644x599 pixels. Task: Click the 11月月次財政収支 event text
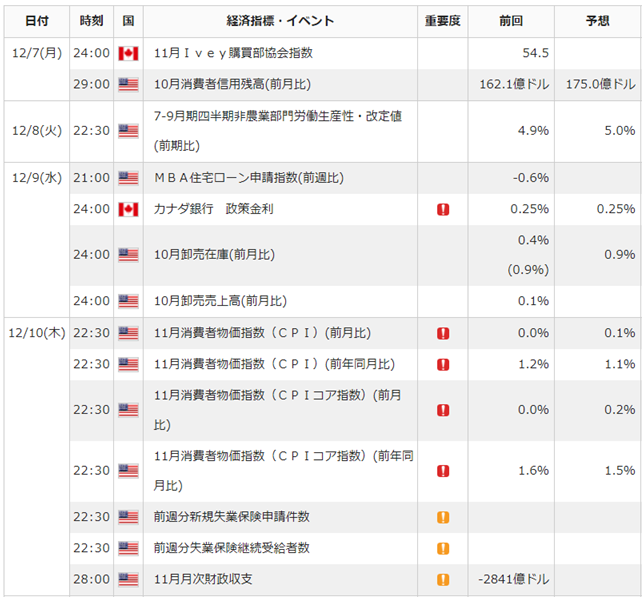[x=203, y=579]
